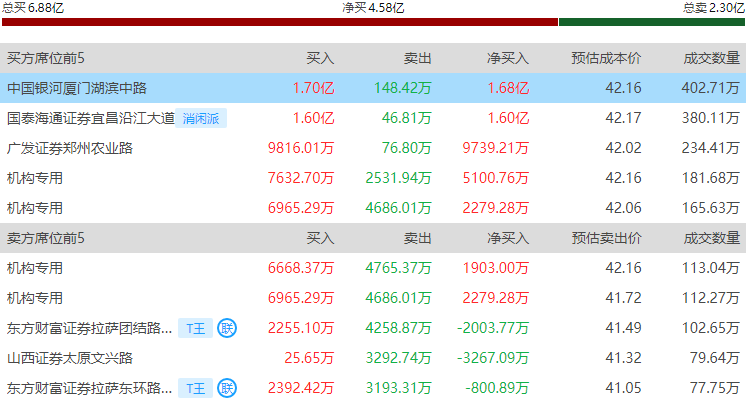Click sell value 2531.94万

coord(398,178)
